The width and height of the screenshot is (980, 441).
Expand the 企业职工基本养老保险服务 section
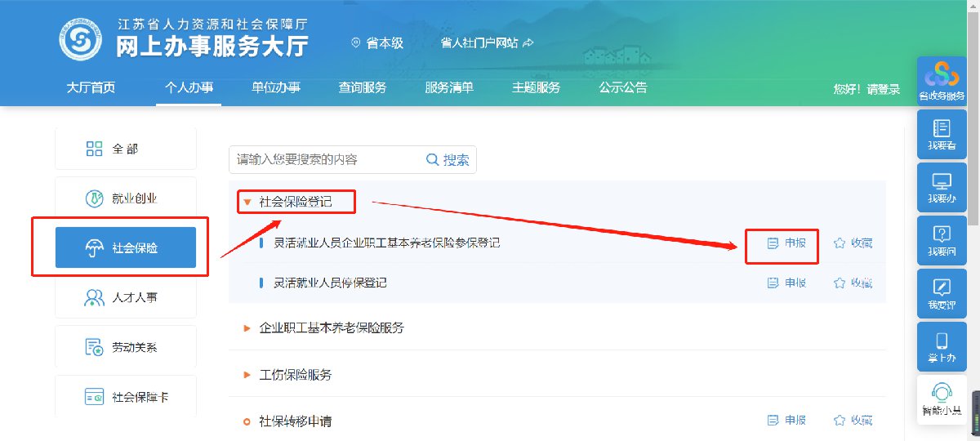(331, 327)
